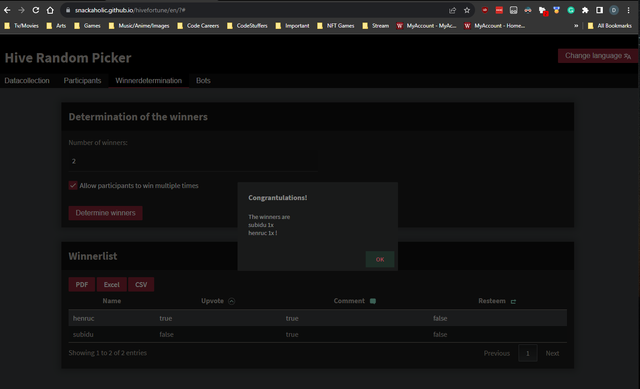Click the Resteem icon in header
This screenshot has width=640, height=389.
(513, 301)
